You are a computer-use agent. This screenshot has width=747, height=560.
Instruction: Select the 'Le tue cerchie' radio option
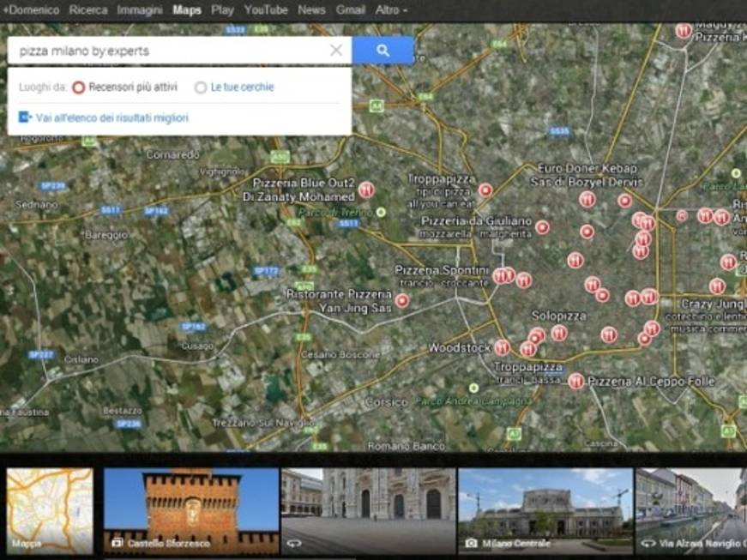pyautogui.click(x=201, y=87)
